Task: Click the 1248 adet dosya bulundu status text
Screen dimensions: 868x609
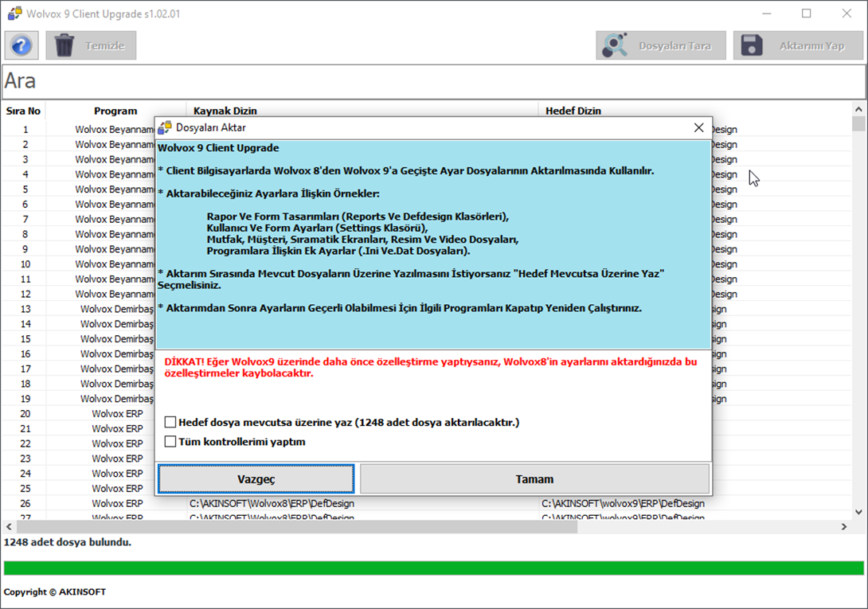Action: point(68,543)
